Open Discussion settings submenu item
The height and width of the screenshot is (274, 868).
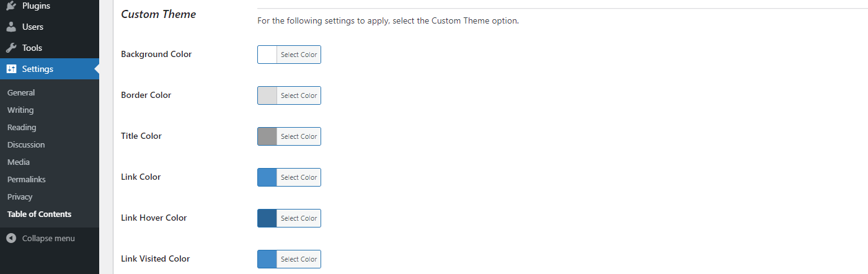[x=26, y=145]
